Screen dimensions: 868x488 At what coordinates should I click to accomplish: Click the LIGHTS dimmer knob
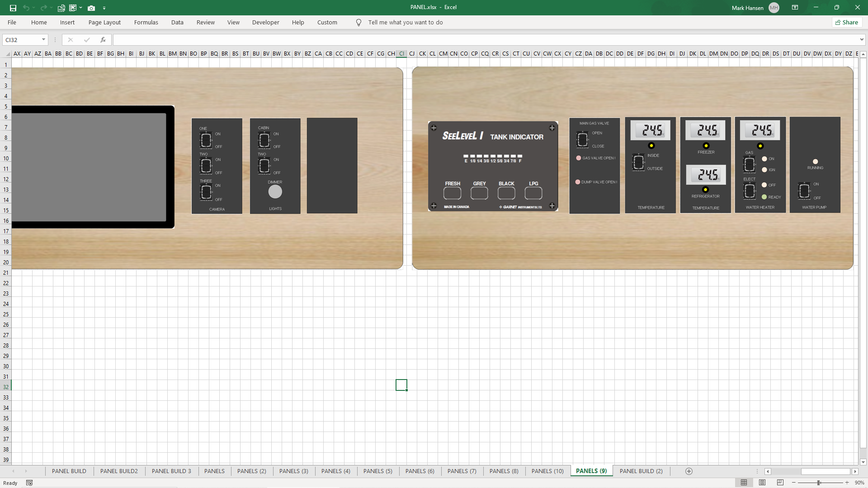coord(275,192)
